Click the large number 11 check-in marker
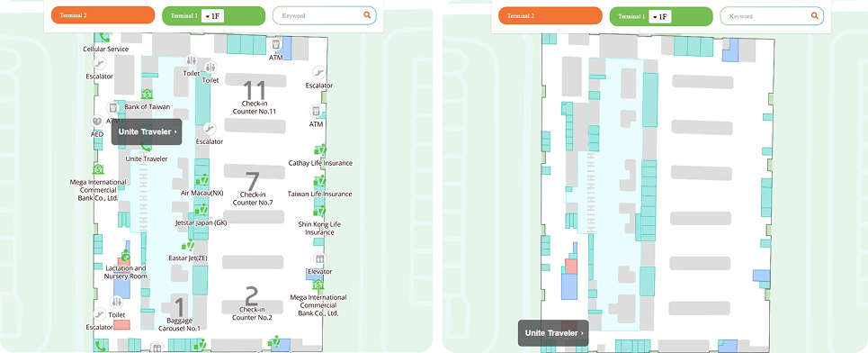This screenshot has height=353, width=868. point(255,90)
